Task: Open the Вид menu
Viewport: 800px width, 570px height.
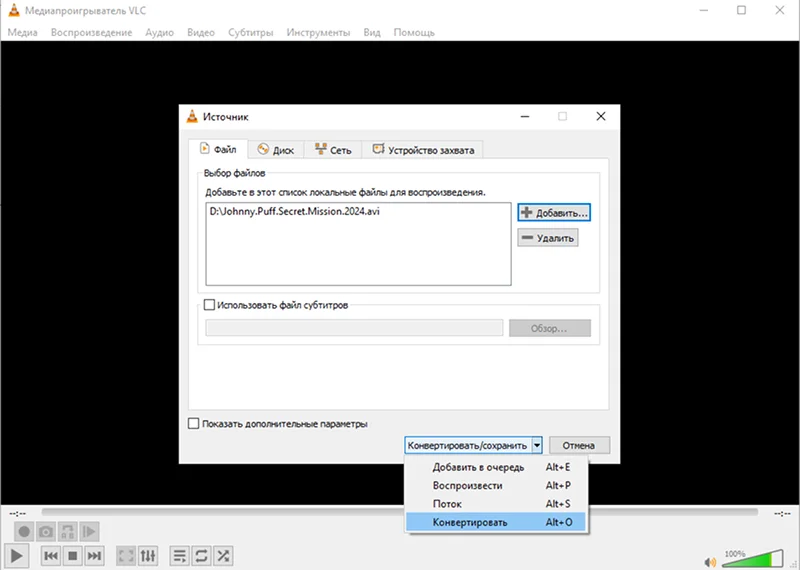Action: [372, 32]
